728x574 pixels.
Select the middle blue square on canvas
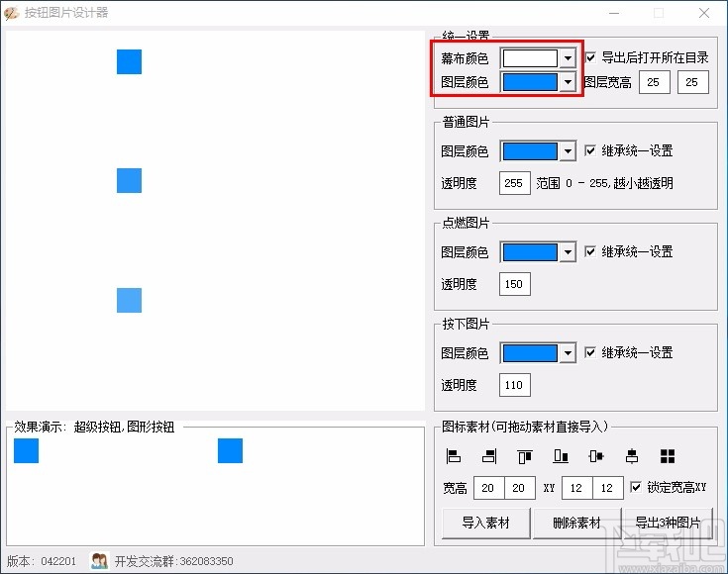[129, 180]
